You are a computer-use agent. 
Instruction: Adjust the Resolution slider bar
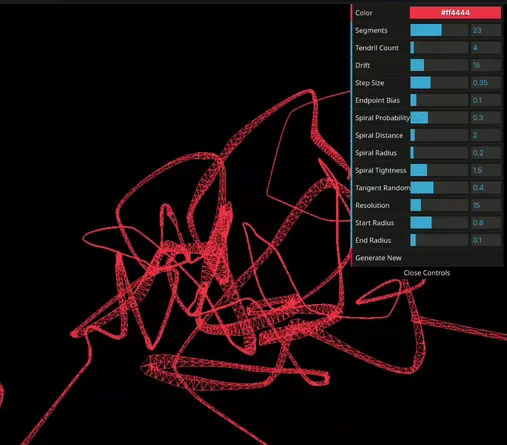pos(439,205)
